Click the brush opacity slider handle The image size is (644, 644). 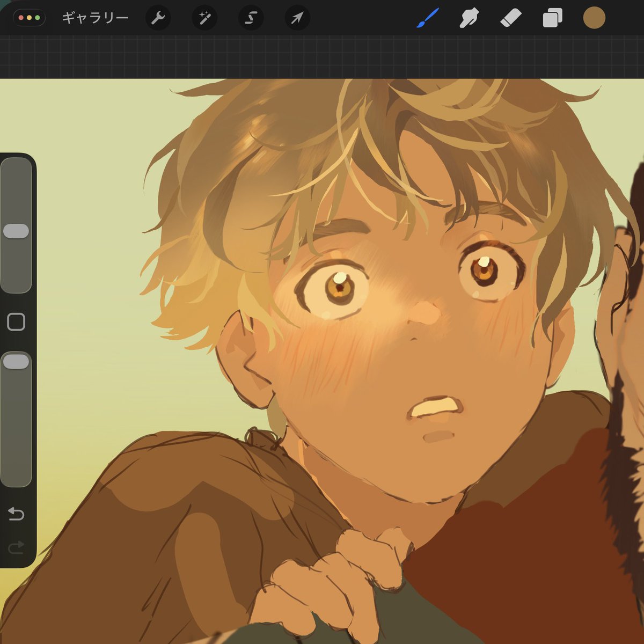(16, 362)
